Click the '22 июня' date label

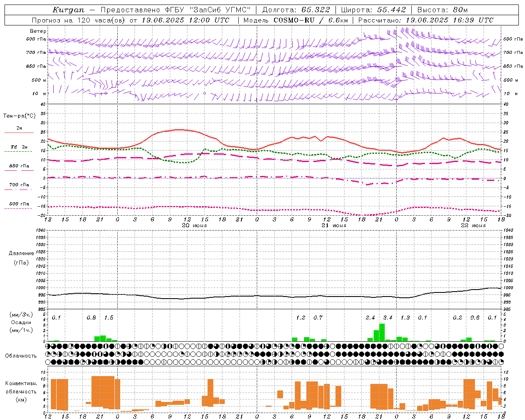coord(473,226)
